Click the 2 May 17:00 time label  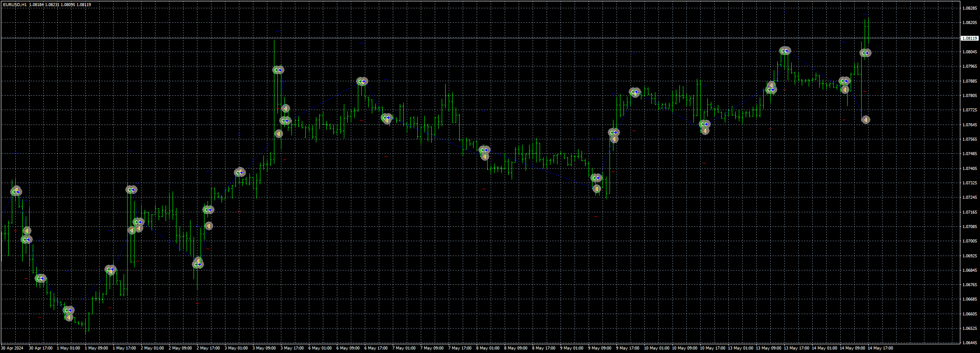208,348
